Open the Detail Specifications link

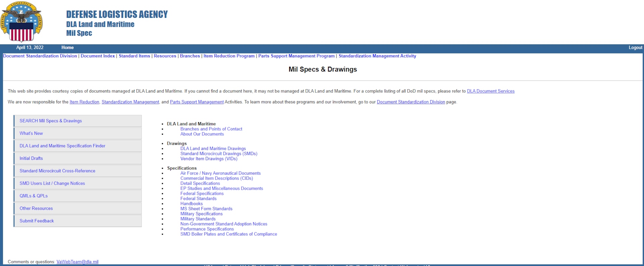(x=200, y=183)
